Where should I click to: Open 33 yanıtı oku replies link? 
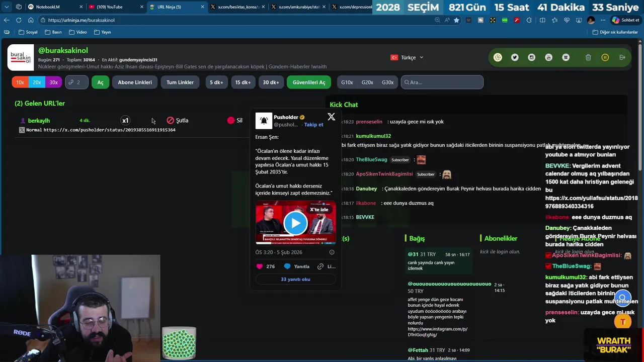[295, 280]
